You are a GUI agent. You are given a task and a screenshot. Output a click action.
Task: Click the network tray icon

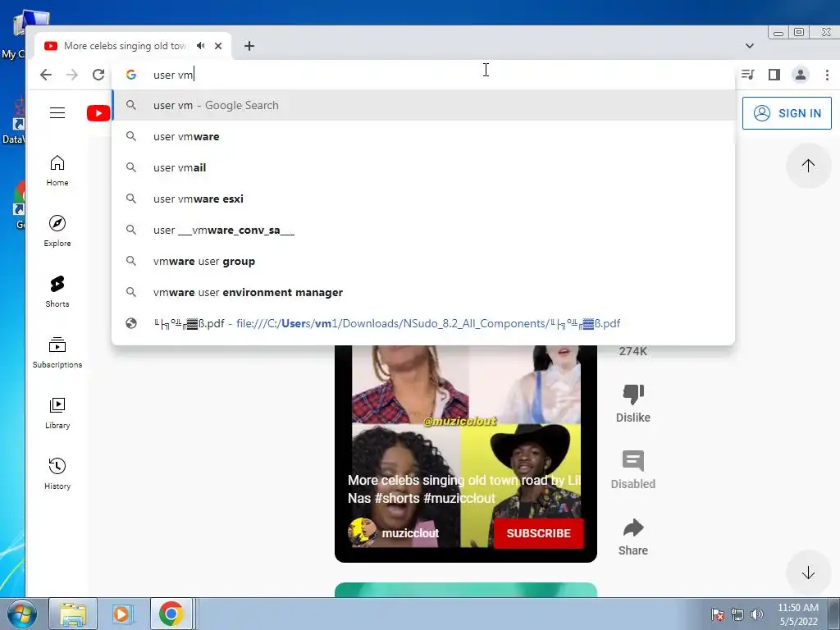coord(737,614)
